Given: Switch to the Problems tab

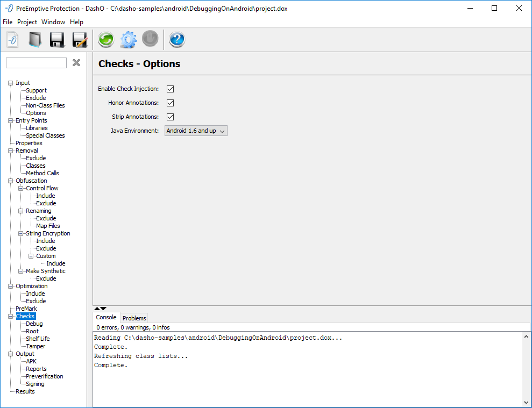Looking at the screenshot, I should pyautogui.click(x=134, y=318).
